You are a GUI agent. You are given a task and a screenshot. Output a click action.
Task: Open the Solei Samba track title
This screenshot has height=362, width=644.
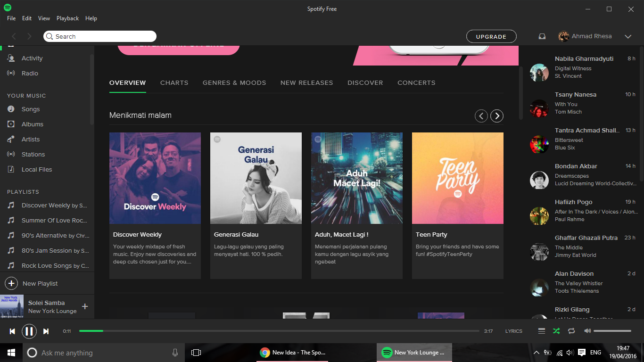coord(47,303)
